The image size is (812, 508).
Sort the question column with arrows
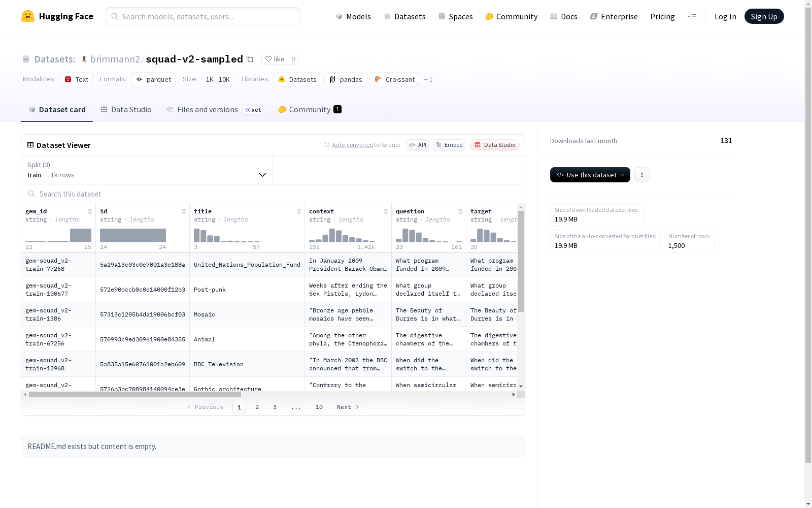(x=460, y=211)
